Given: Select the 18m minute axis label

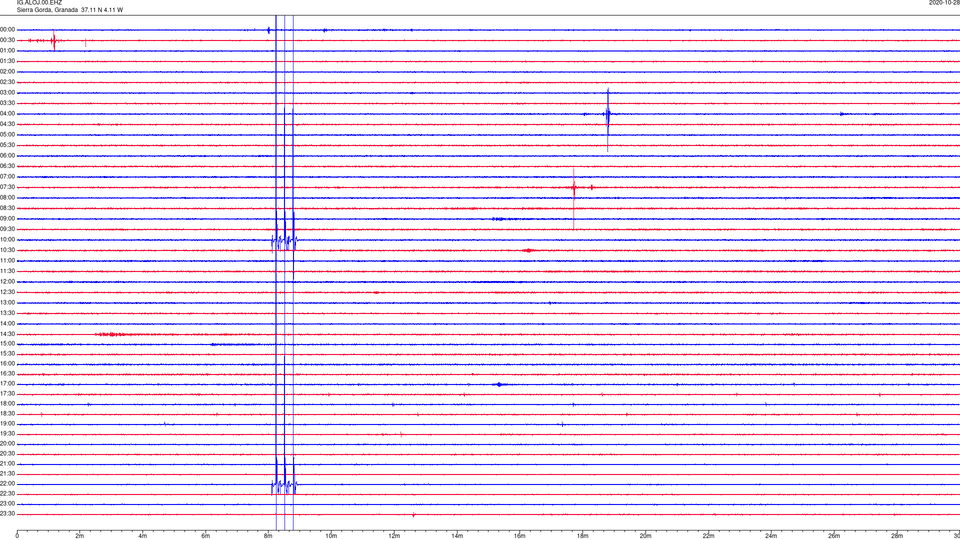Looking at the screenshot, I should [x=583, y=536].
